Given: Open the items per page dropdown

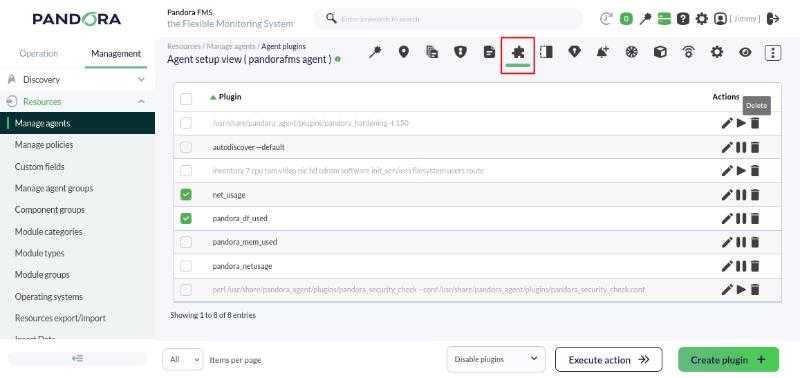Looking at the screenshot, I should pos(183,360).
